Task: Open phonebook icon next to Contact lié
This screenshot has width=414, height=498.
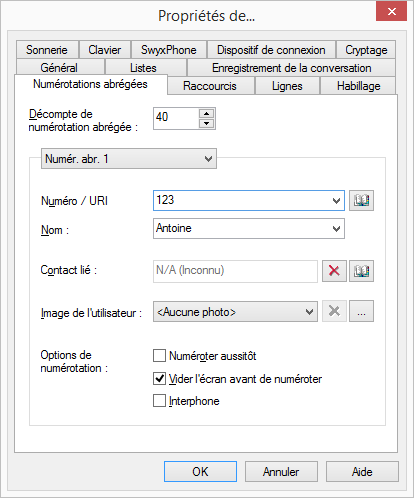Action: (361, 271)
